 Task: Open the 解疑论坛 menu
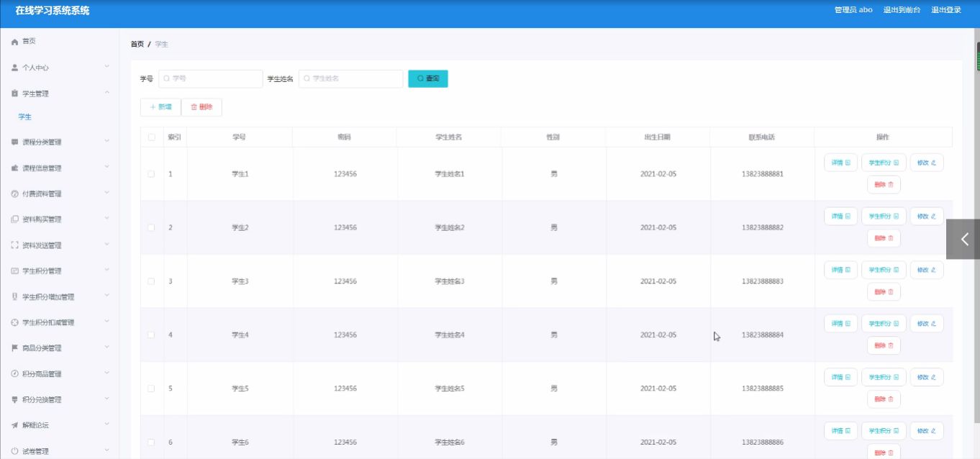[60, 425]
